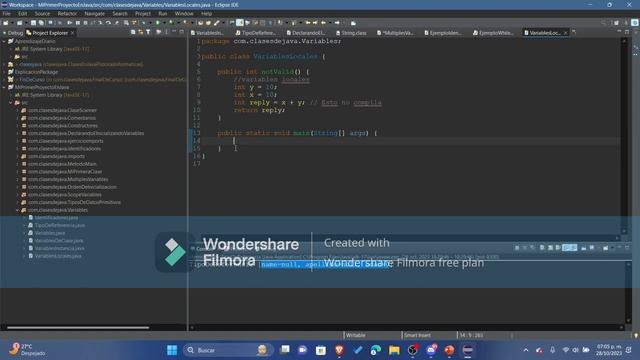The width and height of the screenshot is (640, 360).
Task: Switch to the DeclarandoEl... editor tab
Action: 306,33
